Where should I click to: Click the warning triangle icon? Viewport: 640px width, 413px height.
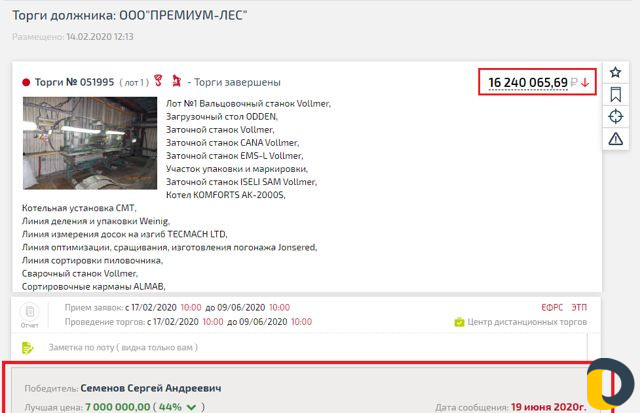616,139
